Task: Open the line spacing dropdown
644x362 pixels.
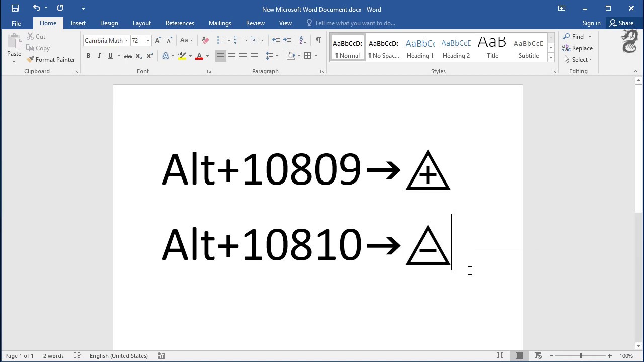Action: click(x=272, y=56)
